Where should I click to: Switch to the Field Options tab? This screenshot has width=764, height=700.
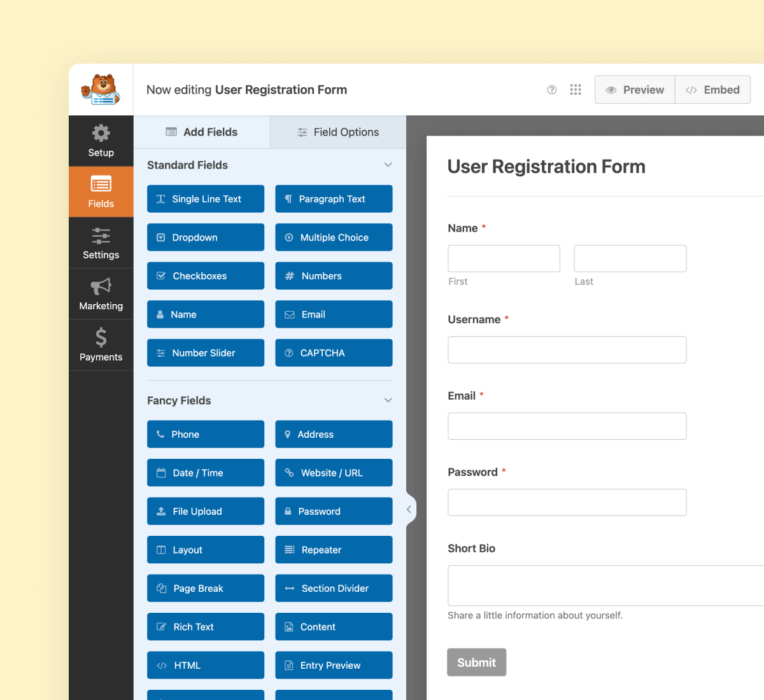coord(338,132)
